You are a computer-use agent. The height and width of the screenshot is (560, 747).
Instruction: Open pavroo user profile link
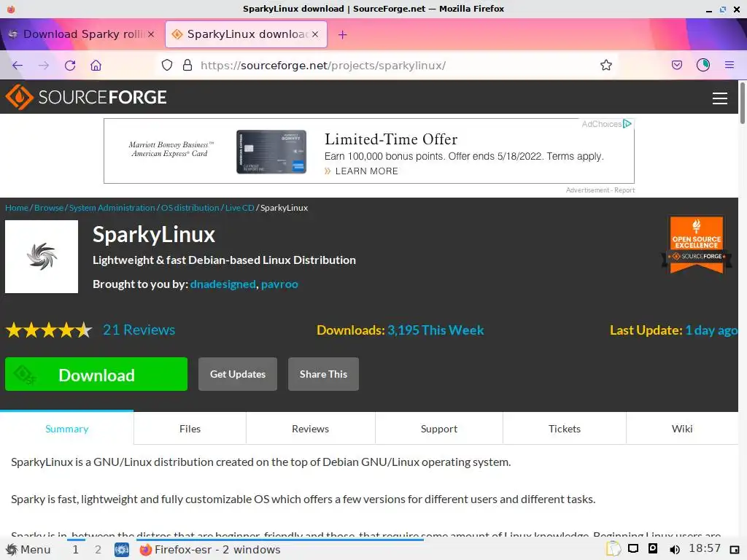point(279,284)
